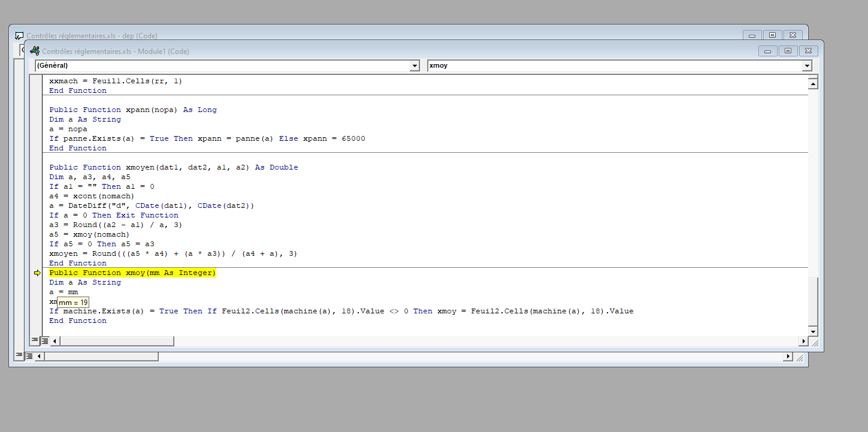Click the vertical scrollbar up arrow in Module1
This screenshot has width=868, height=432.
pos(813,84)
